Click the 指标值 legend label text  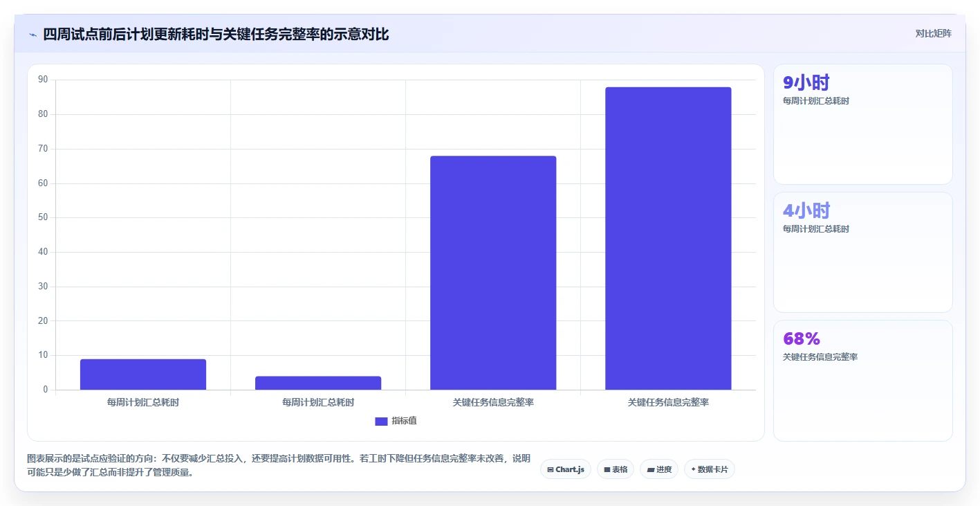point(404,421)
